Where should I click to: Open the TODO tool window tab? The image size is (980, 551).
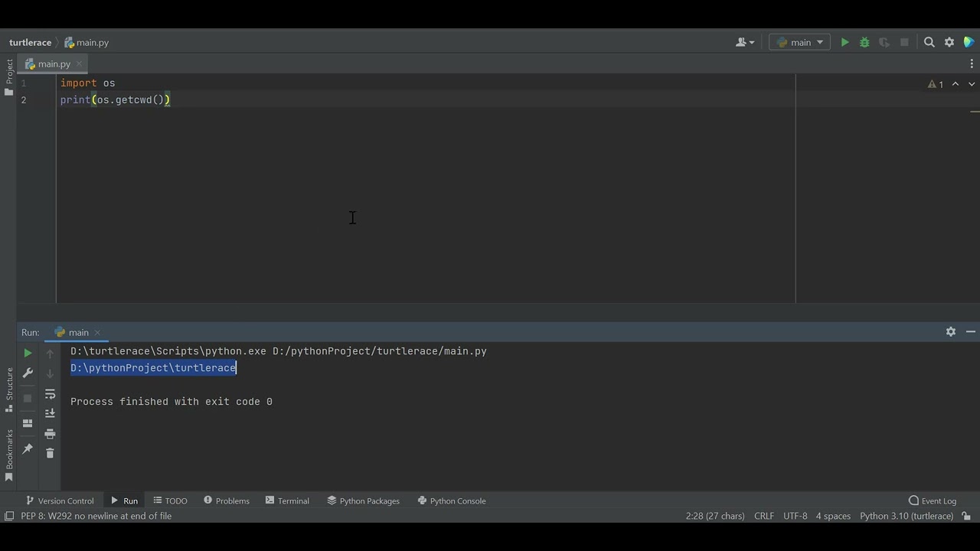pos(170,500)
